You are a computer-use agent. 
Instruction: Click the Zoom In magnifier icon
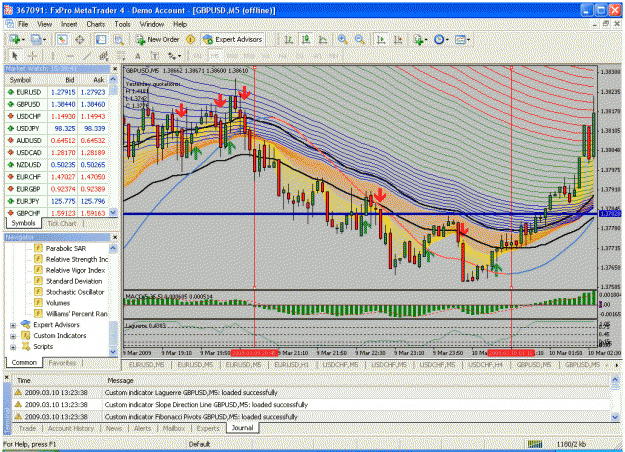(342, 39)
